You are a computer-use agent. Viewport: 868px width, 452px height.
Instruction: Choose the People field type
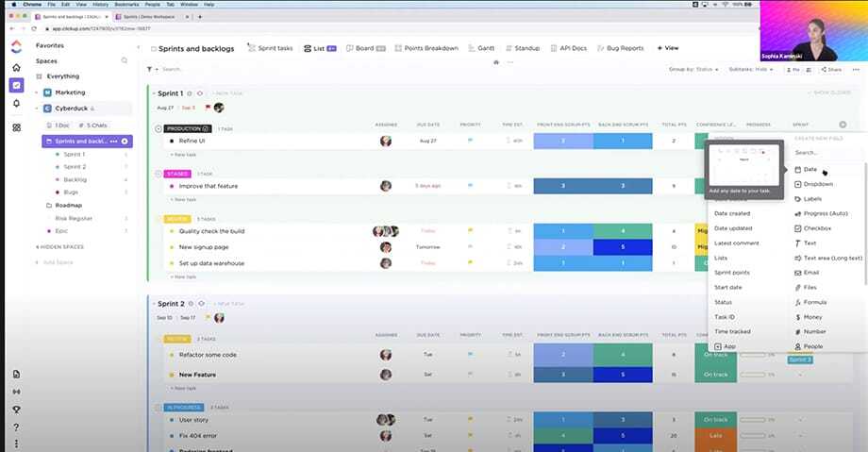809,346
